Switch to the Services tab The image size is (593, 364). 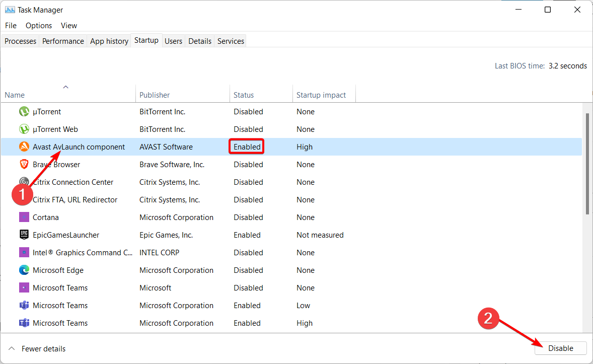[x=231, y=41]
